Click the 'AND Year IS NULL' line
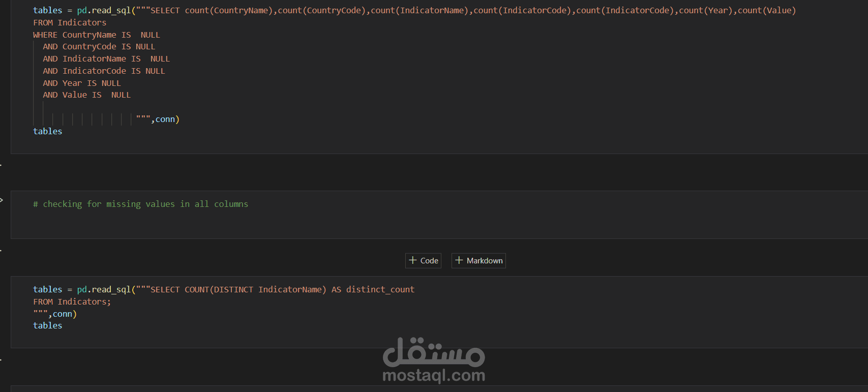 (82, 83)
